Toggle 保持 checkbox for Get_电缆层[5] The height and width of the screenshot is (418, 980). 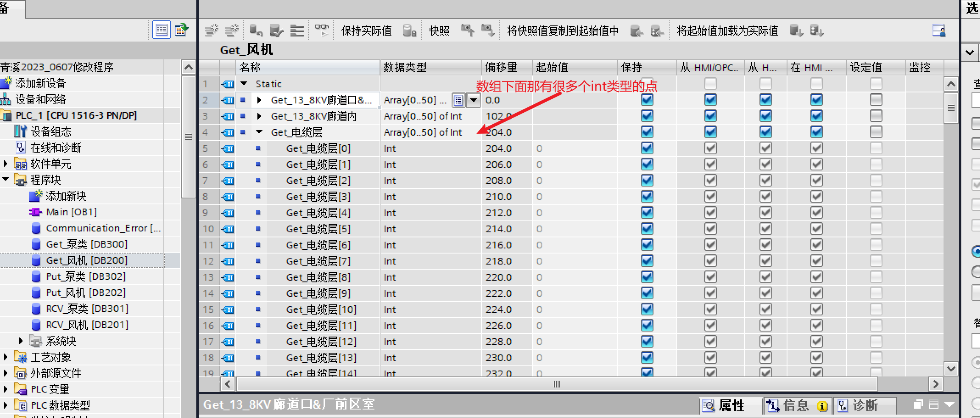coord(647,229)
